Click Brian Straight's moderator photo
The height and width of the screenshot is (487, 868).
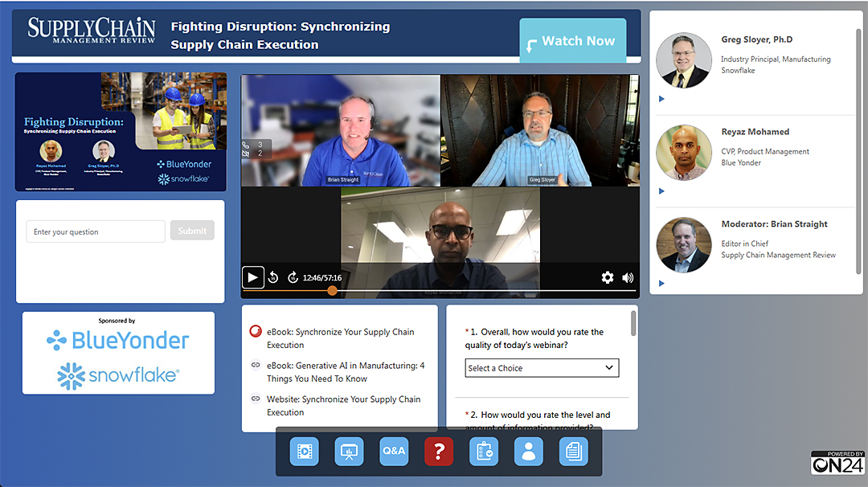(684, 244)
